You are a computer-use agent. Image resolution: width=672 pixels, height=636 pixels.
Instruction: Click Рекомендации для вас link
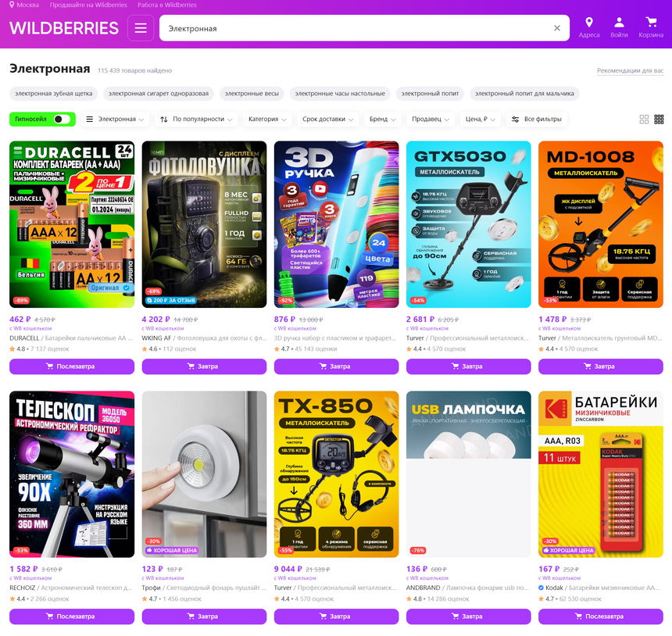pyautogui.click(x=630, y=71)
